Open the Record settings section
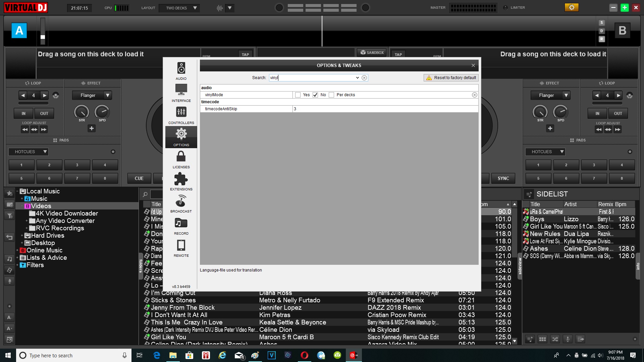 tap(181, 226)
